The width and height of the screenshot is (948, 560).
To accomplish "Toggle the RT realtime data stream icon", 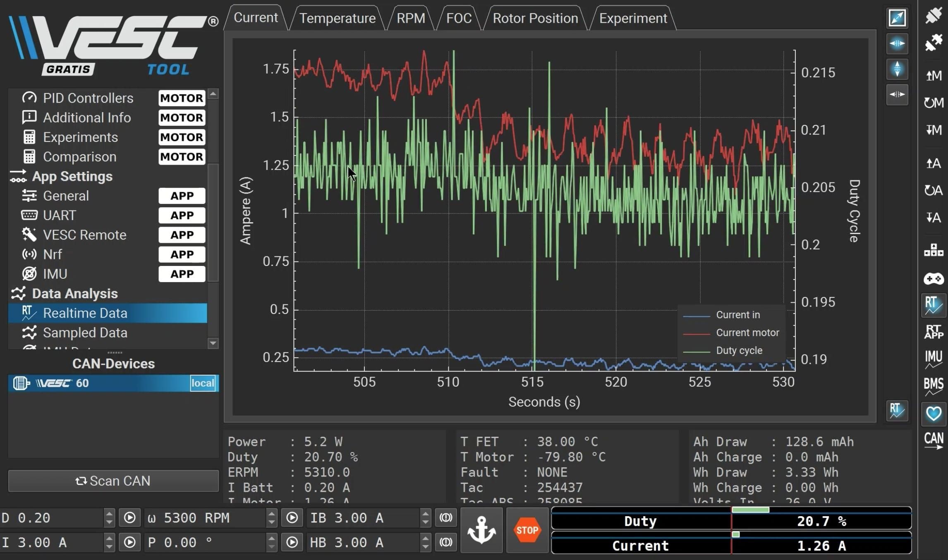I will 933,306.
